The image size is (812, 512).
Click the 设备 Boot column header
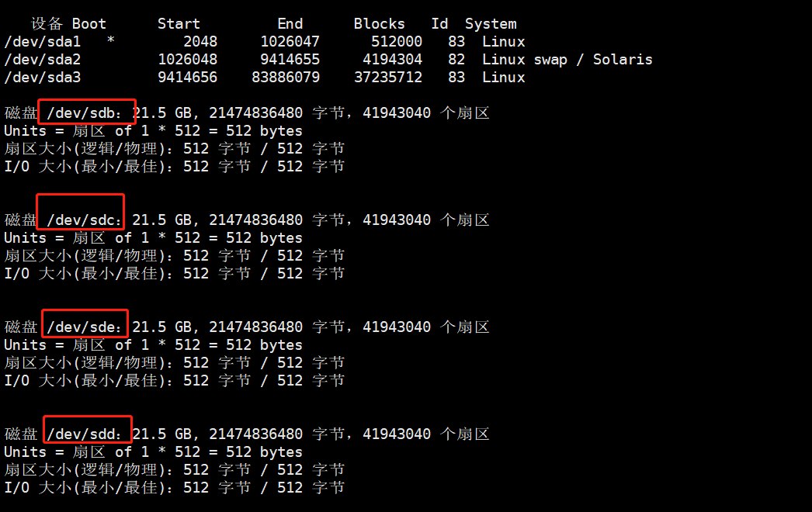(68, 24)
